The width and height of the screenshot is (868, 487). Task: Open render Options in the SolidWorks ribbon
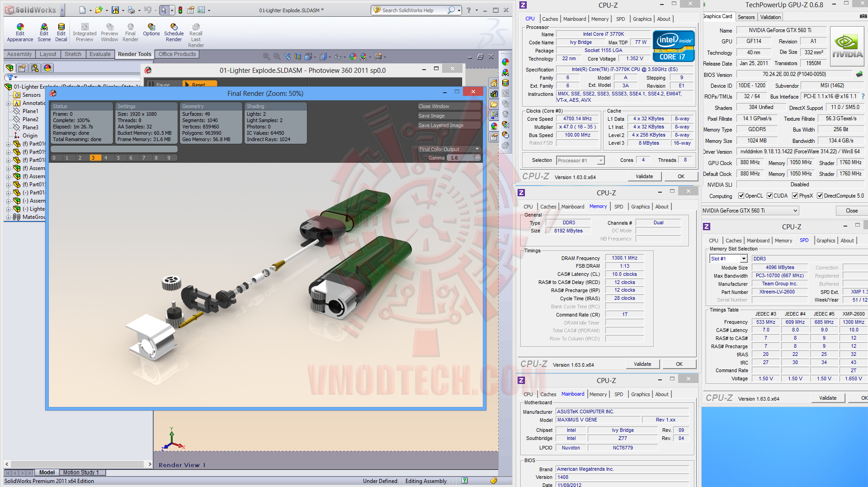pyautogui.click(x=151, y=30)
